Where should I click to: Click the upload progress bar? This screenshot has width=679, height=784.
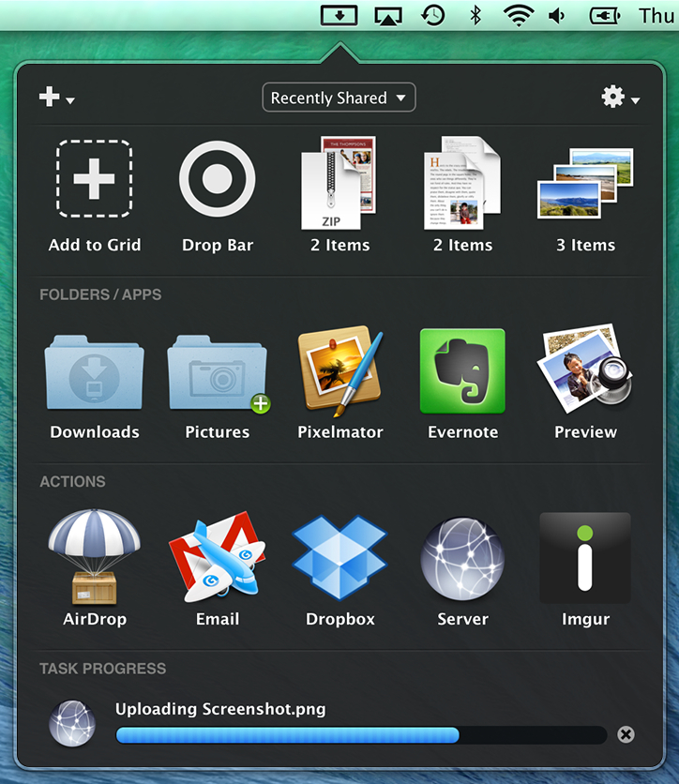[361, 735]
